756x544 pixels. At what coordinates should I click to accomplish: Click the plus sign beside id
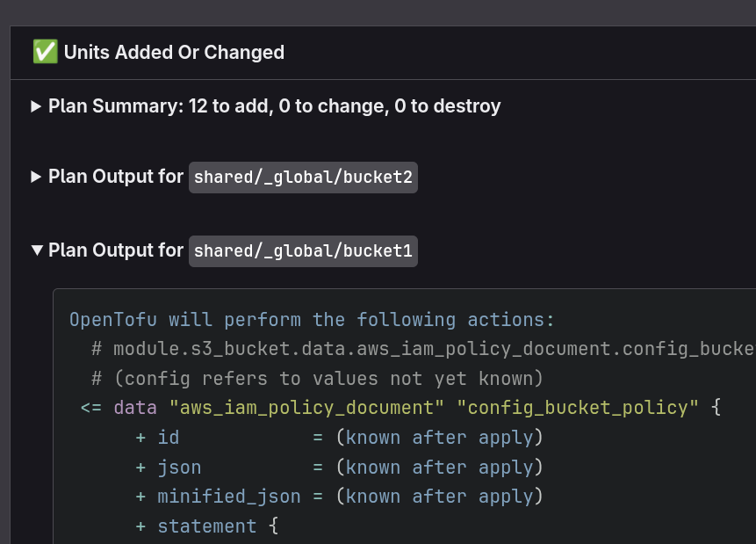pos(140,438)
